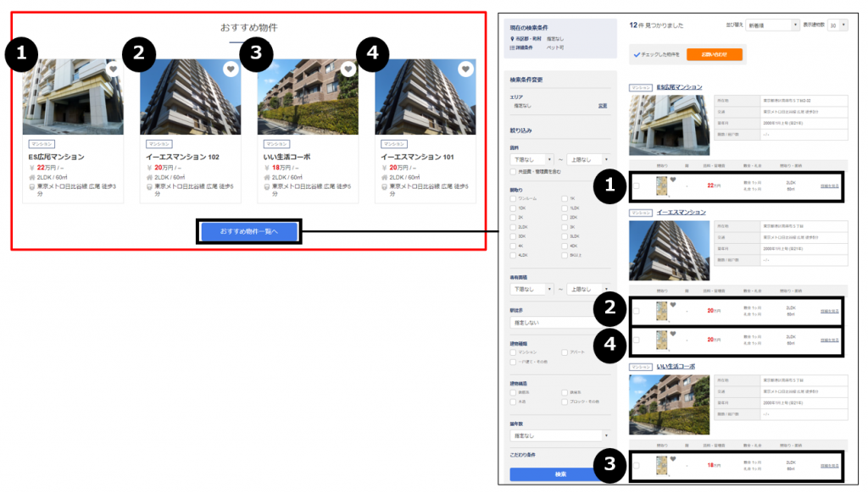
Task: Click the blue 検索 button
Action: point(559,474)
